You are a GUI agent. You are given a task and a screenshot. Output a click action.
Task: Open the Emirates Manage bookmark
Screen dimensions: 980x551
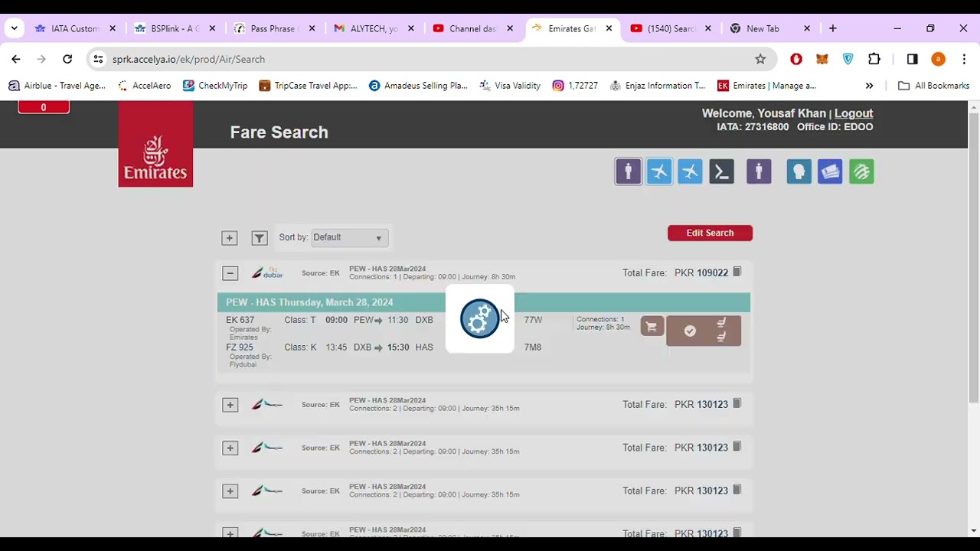[766, 86]
